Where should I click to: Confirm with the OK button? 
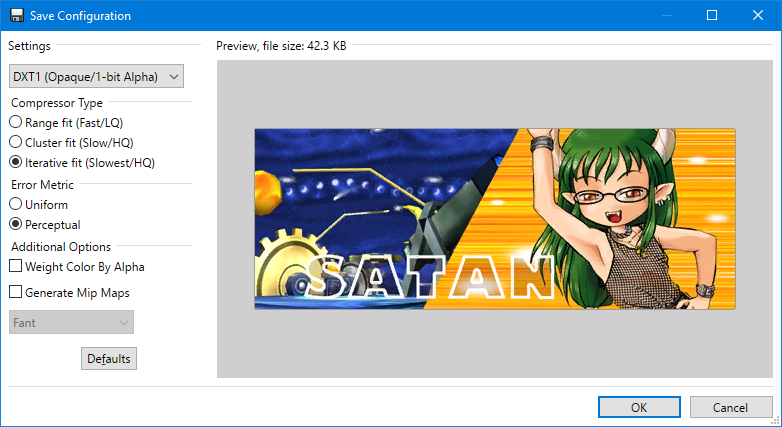tap(639, 408)
